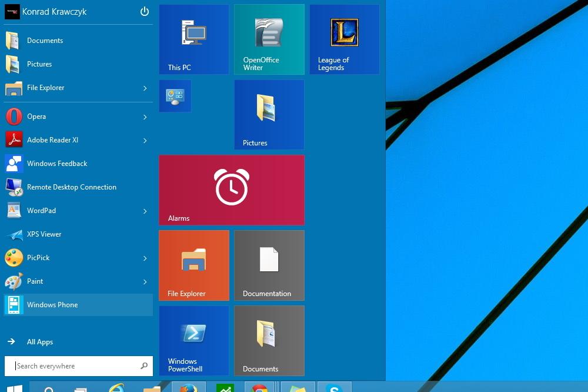The image size is (588, 392).
Task: Select Windows Phone in the app list
Action: [x=78, y=305]
